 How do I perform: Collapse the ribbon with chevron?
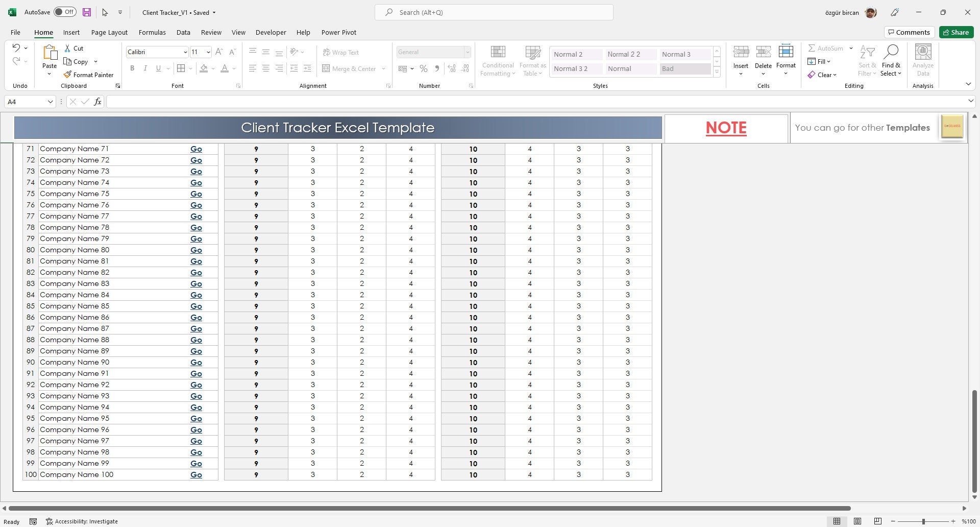[968, 84]
